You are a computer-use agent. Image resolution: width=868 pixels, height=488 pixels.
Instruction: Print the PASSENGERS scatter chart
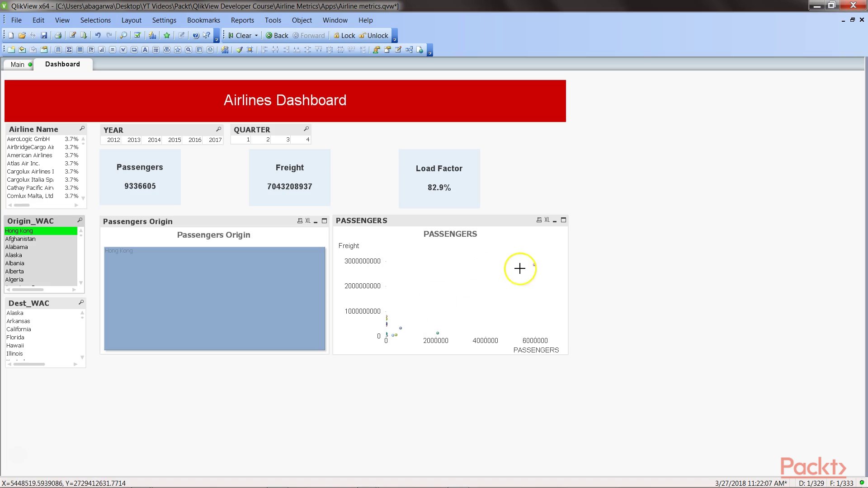point(539,220)
